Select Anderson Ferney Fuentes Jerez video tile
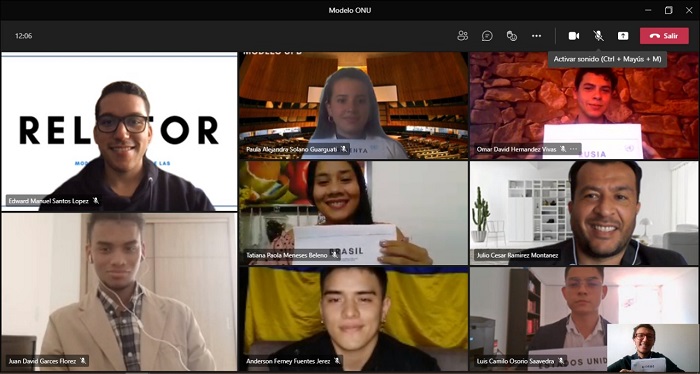Screen dimensions: 700x374 (353, 319)
